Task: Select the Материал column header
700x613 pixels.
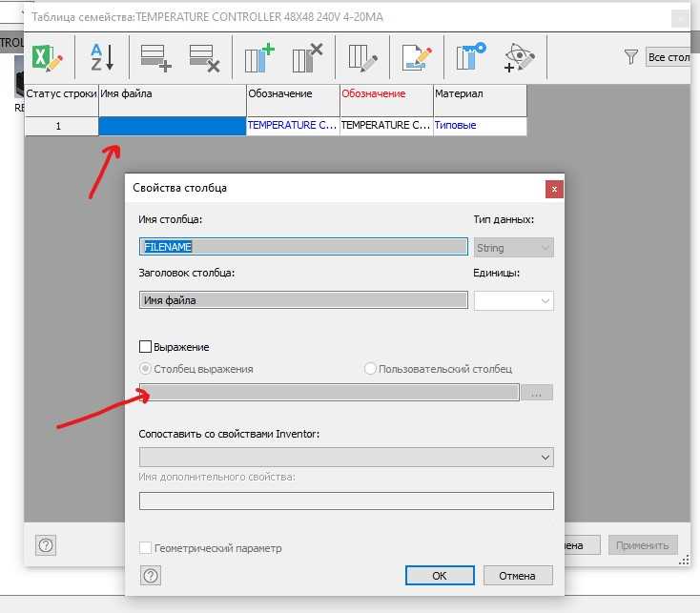Action: [x=481, y=100]
